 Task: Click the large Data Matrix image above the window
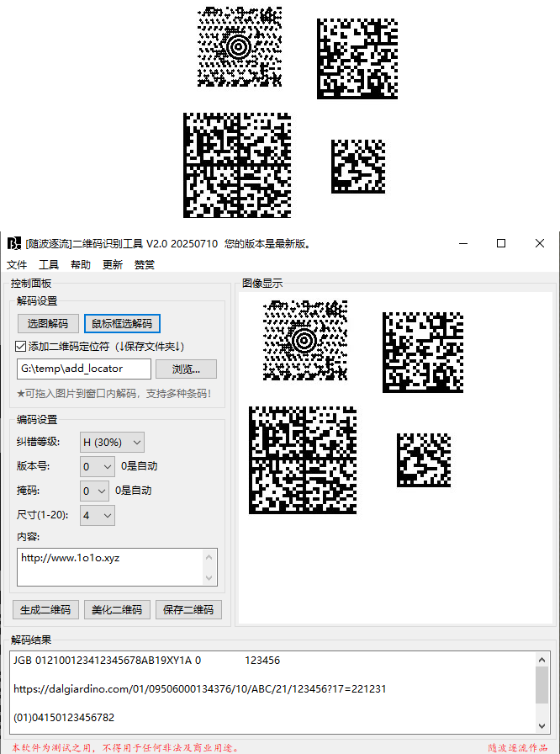pos(237,166)
